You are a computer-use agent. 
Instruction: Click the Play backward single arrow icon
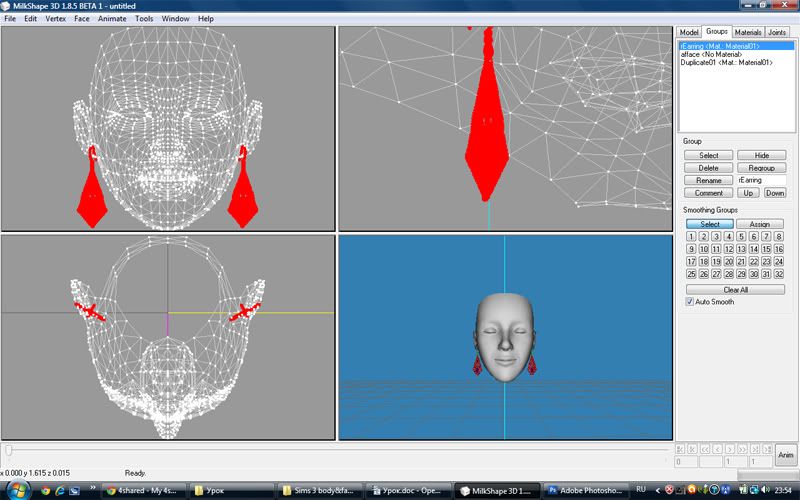click(717, 449)
